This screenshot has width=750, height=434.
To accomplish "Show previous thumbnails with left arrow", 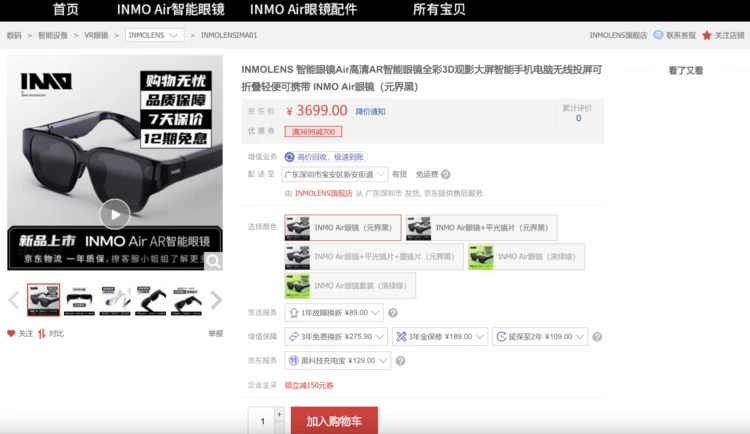I will click(13, 299).
